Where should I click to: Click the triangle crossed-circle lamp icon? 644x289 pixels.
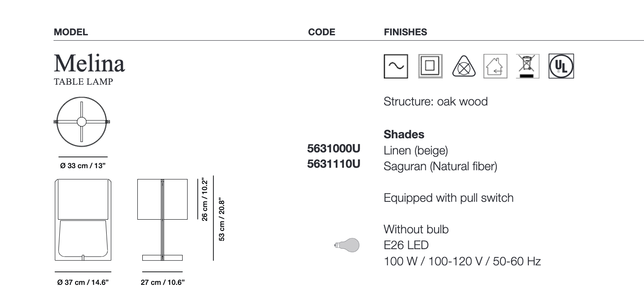pos(463,66)
